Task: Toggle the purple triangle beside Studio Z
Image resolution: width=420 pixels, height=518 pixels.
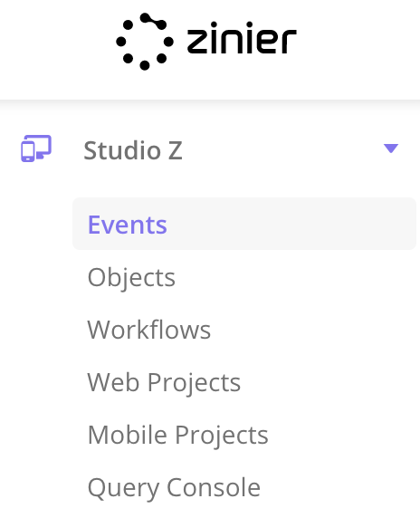Action: tap(391, 149)
